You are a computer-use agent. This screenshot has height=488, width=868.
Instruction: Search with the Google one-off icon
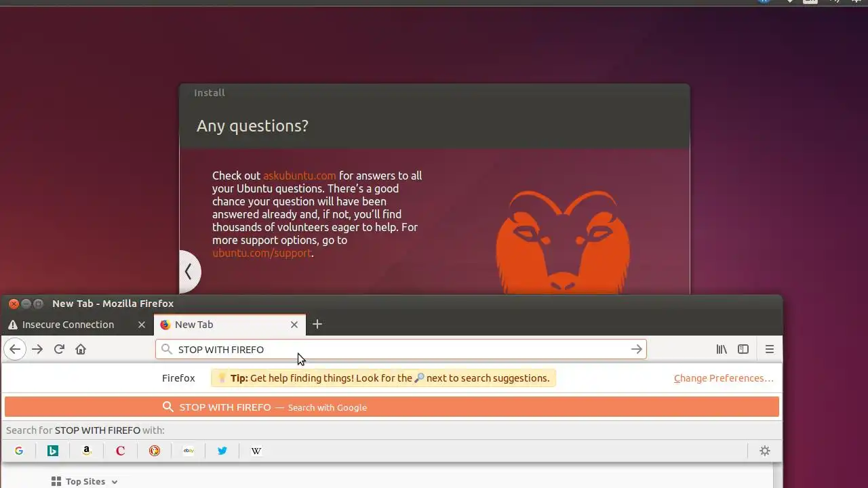(19, 451)
